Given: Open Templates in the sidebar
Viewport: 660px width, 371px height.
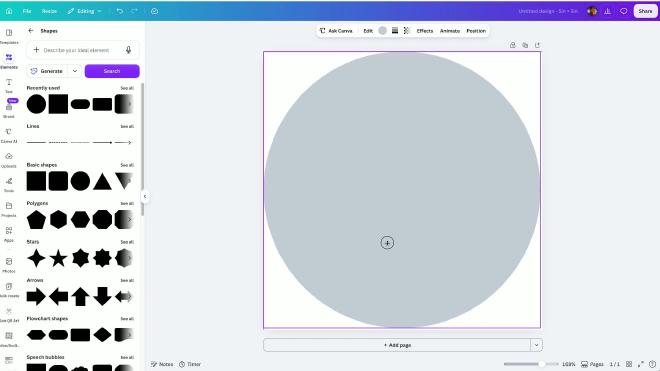Looking at the screenshot, I should [9, 36].
